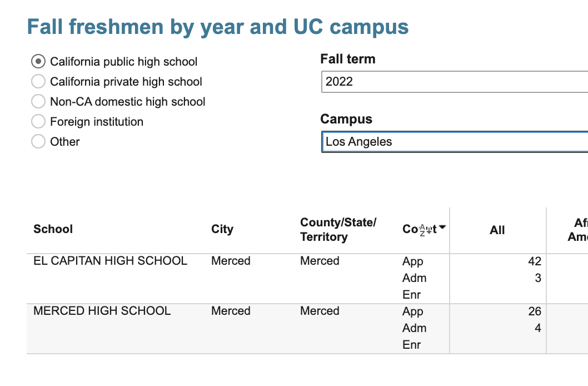
Task: Choose the Other school type radio button
Action: pyautogui.click(x=38, y=142)
